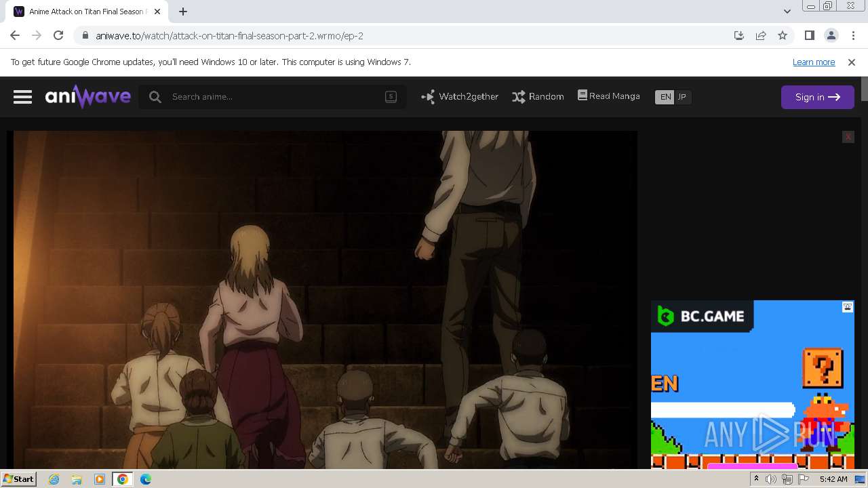This screenshot has height=488, width=868.
Task: Open the Learn more link
Action: (x=814, y=62)
